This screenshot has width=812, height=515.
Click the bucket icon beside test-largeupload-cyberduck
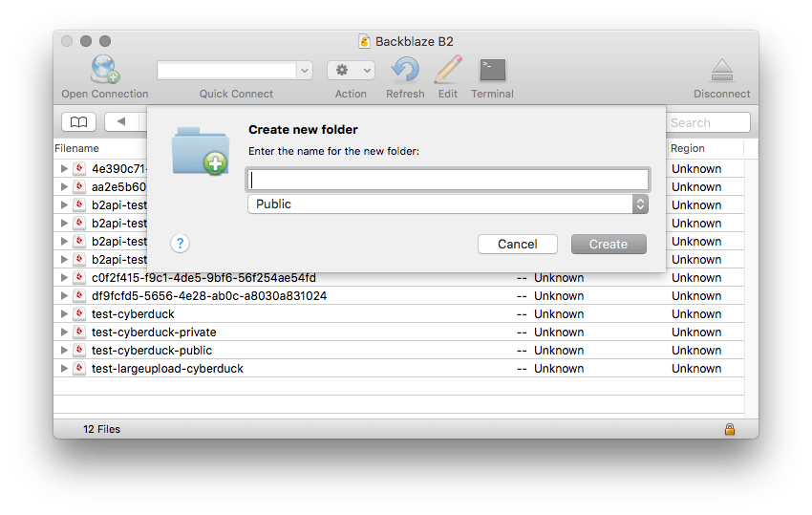pos(78,368)
